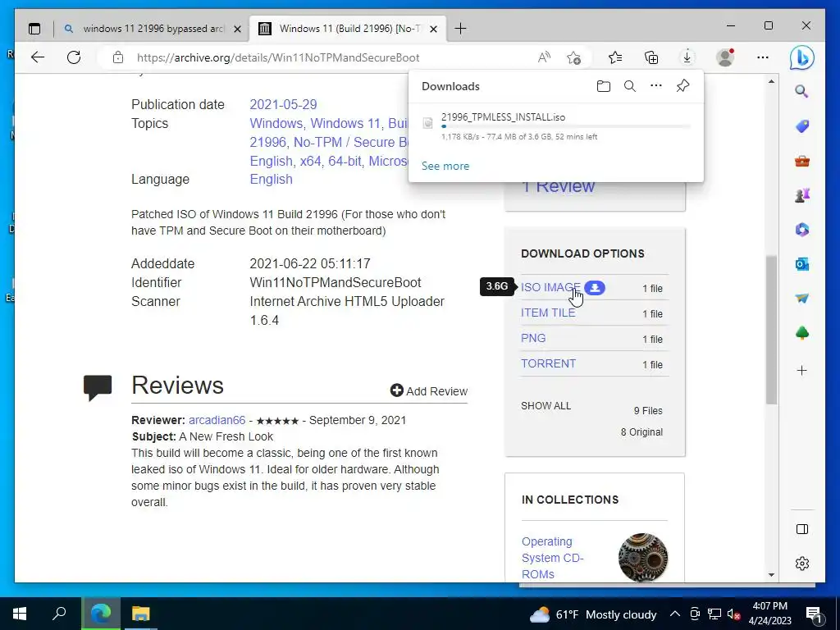Click the English language link
The image size is (840, 630).
point(271,179)
